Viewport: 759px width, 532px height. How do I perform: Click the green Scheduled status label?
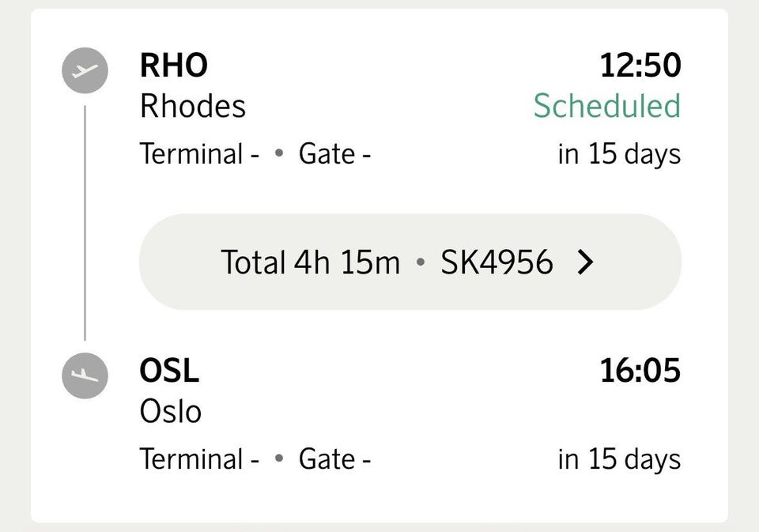point(607,106)
